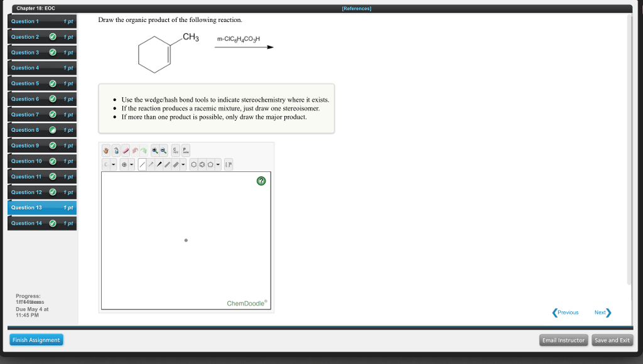Redo the drawing action

click(143, 150)
